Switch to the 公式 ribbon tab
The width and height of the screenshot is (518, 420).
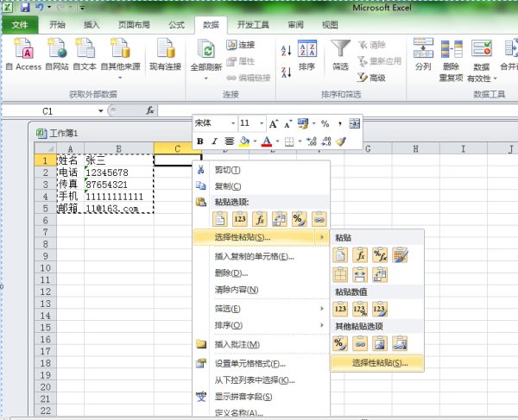click(176, 25)
